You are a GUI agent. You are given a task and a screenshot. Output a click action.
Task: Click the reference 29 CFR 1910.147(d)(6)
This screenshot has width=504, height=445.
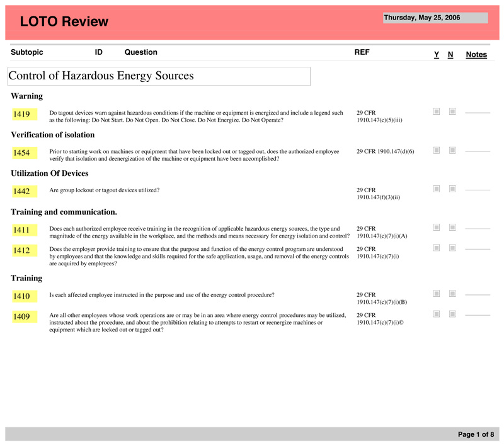[386, 151]
